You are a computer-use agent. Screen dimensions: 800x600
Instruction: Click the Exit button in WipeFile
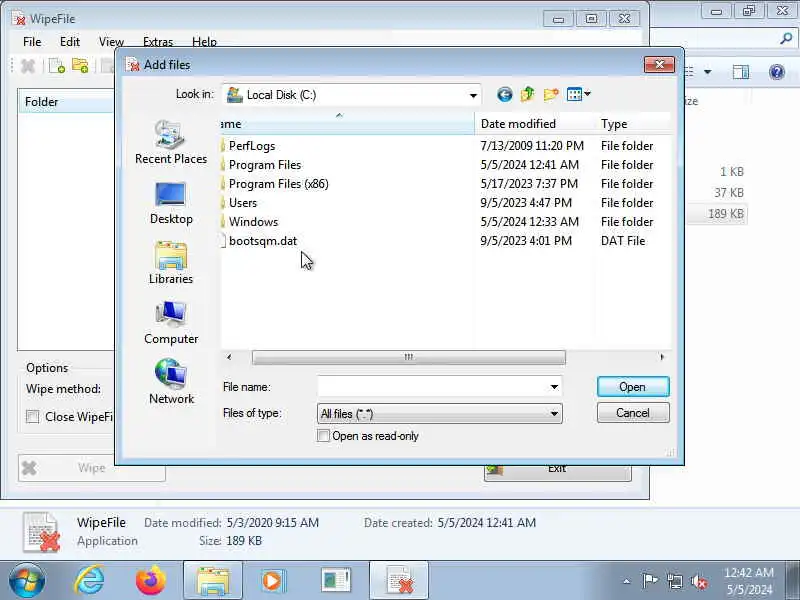[557, 470]
